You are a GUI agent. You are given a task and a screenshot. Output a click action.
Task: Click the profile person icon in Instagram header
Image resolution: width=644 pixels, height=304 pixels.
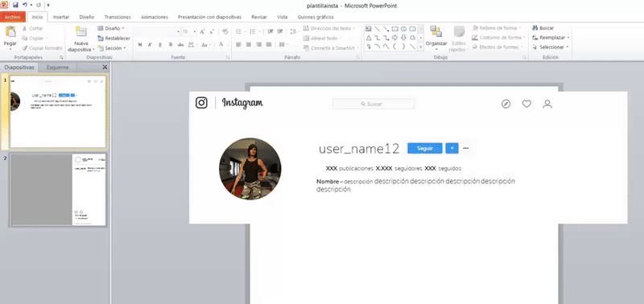pyautogui.click(x=547, y=104)
